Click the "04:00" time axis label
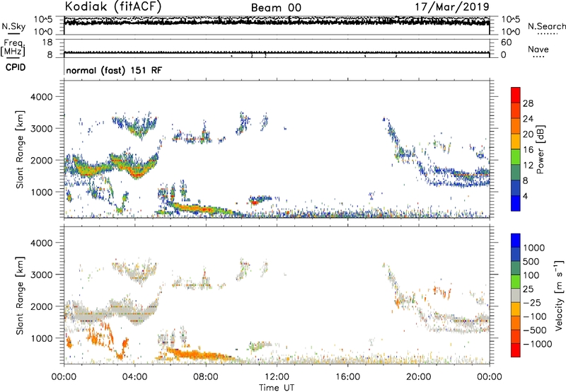 134,377
